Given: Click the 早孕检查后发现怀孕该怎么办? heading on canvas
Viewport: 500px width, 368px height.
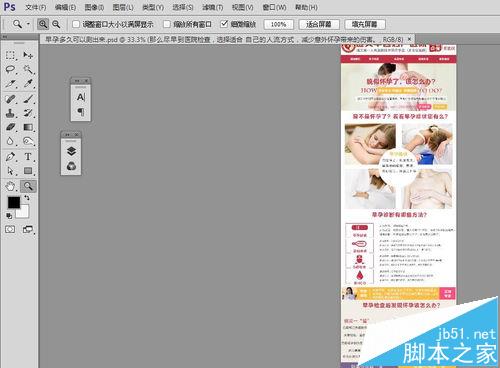Looking at the screenshot, I should 401,305.
